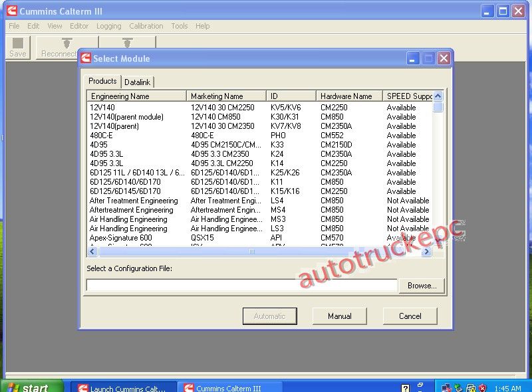Sort by Marketing Name column header
The image size is (532, 392).
[x=226, y=96]
